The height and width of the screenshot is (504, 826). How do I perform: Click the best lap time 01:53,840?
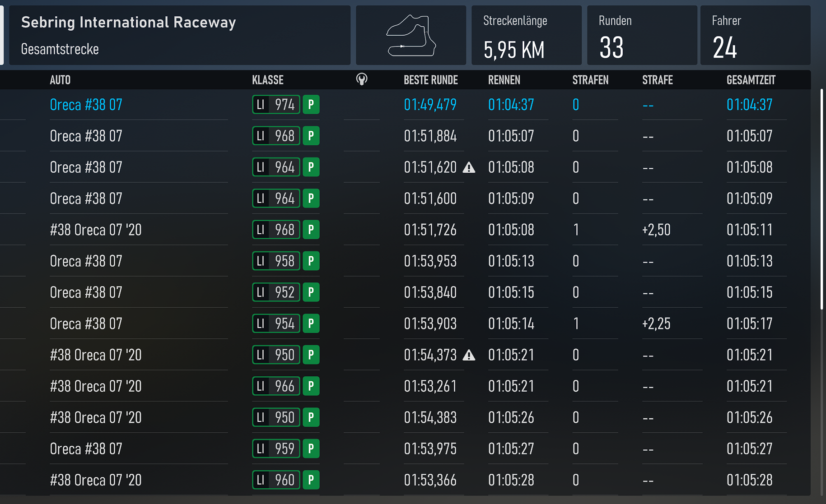point(430,292)
